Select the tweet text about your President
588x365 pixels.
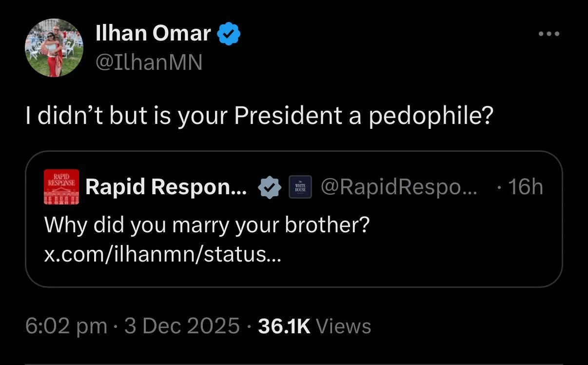pos(259,116)
